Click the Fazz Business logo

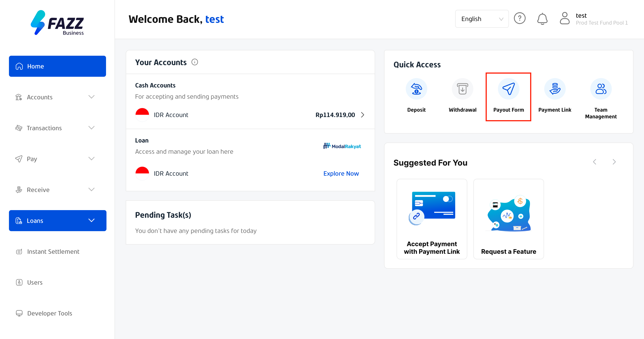57,23
